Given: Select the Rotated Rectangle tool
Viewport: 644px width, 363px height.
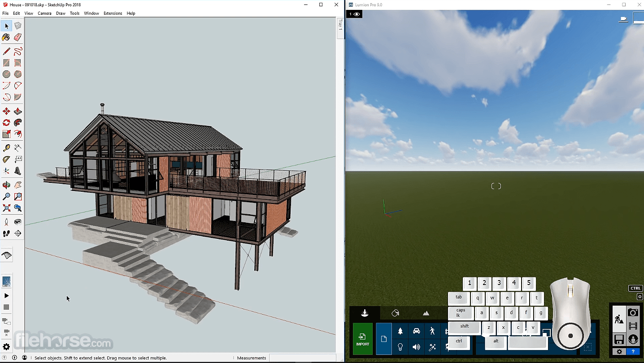Looking at the screenshot, I should click(x=18, y=63).
